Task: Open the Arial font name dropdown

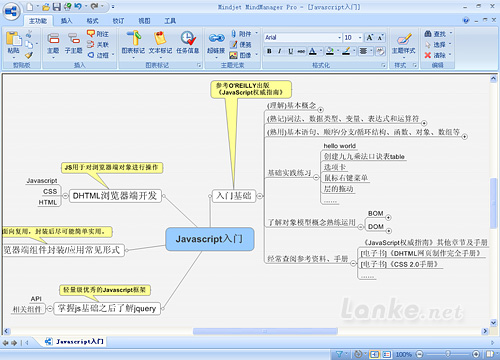Action: click(x=339, y=37)
